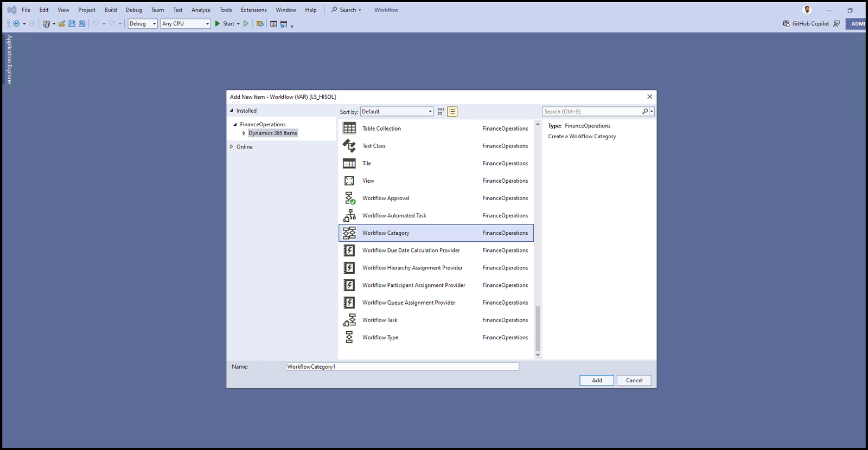Click the Workflow Task item icon
Viewport: 868px width, 450px height.
[349, 320]
